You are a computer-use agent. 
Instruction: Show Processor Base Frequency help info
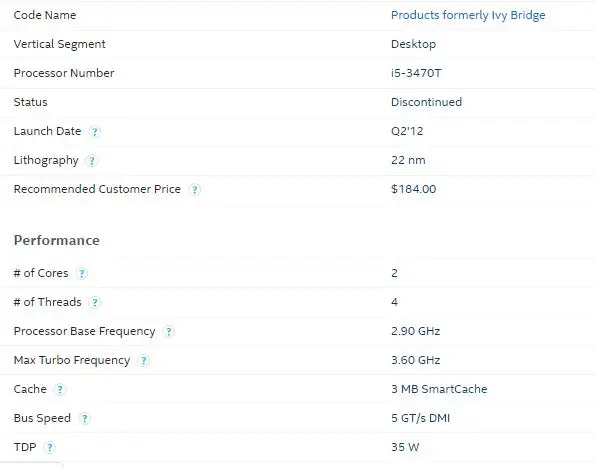pyautogui.click(x=168, y=331)
